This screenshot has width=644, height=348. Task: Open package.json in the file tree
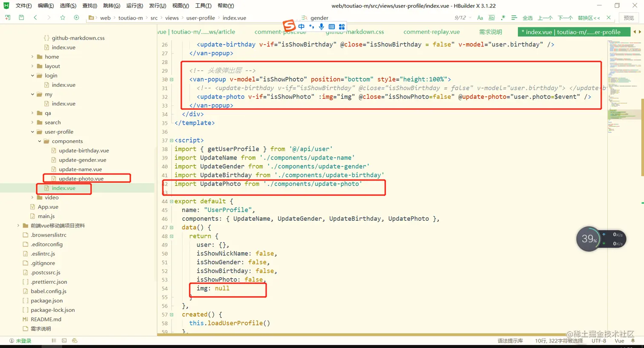coord(47,300)
